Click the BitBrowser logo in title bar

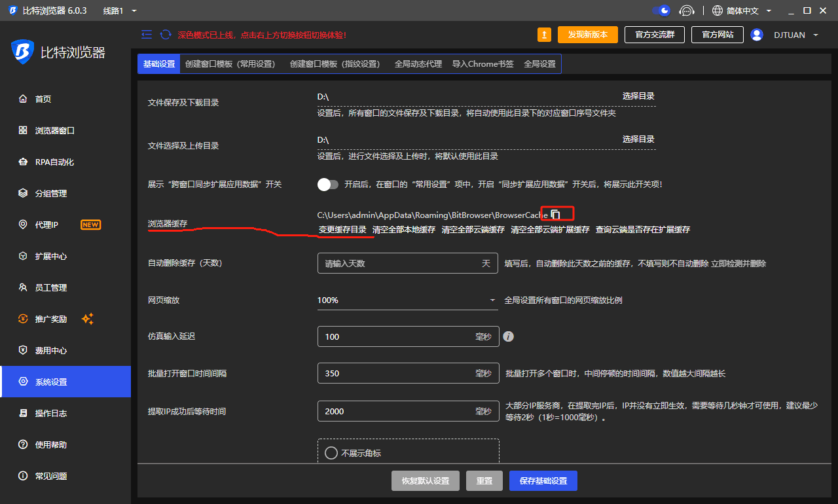coord(12,10)
